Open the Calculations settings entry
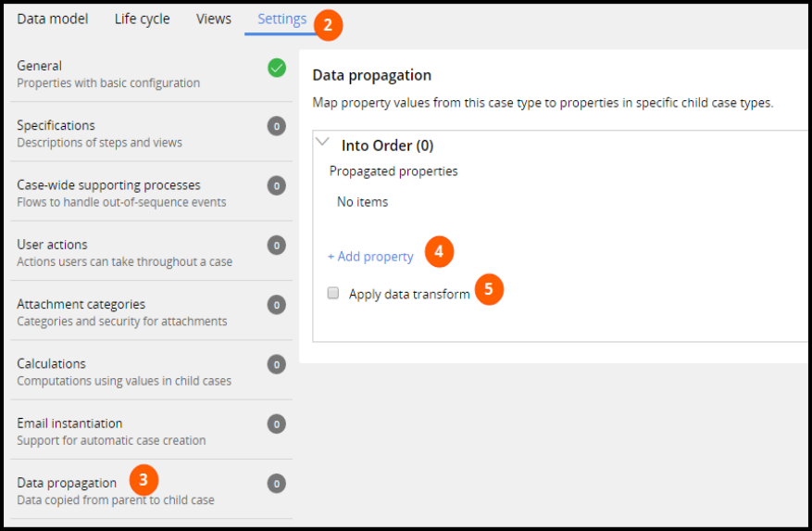Screen dimensions: 812x531 coord(51,364)
